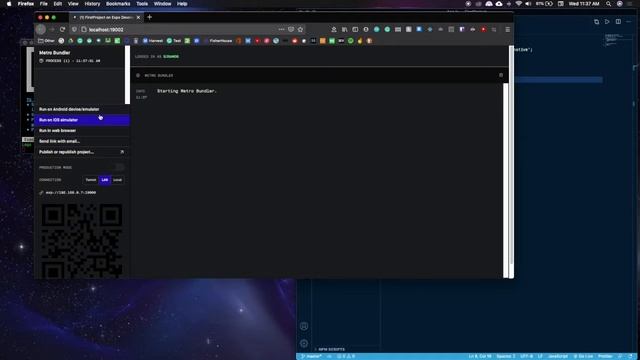Send link with email

(x=82, y=141)
